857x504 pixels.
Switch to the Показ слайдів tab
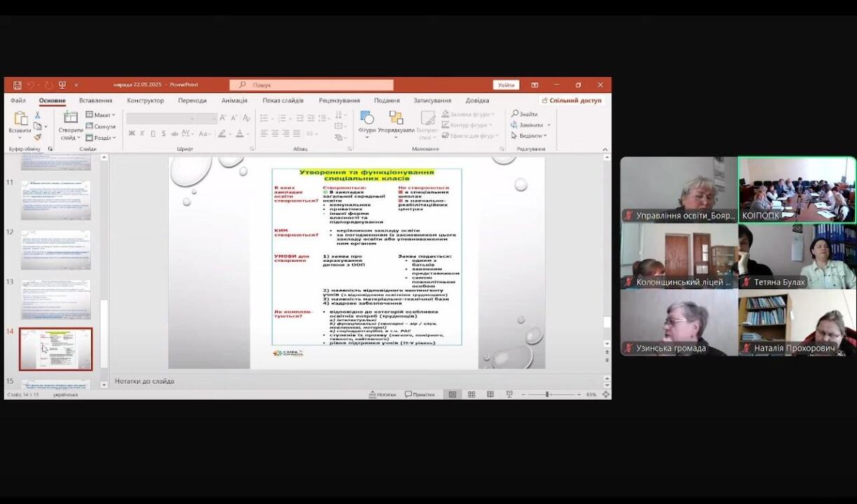[283, 100]
